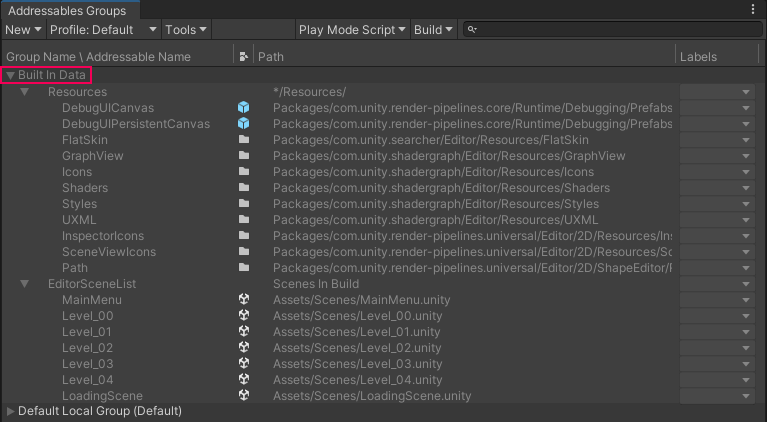The height and width of the screenshot is (422, 767).
Task: Open the New group menu
Action: (x=22, y=30)
